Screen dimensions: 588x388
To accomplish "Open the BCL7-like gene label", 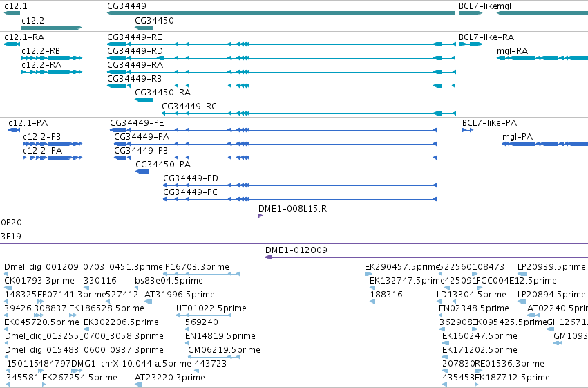I will point(477,6).
